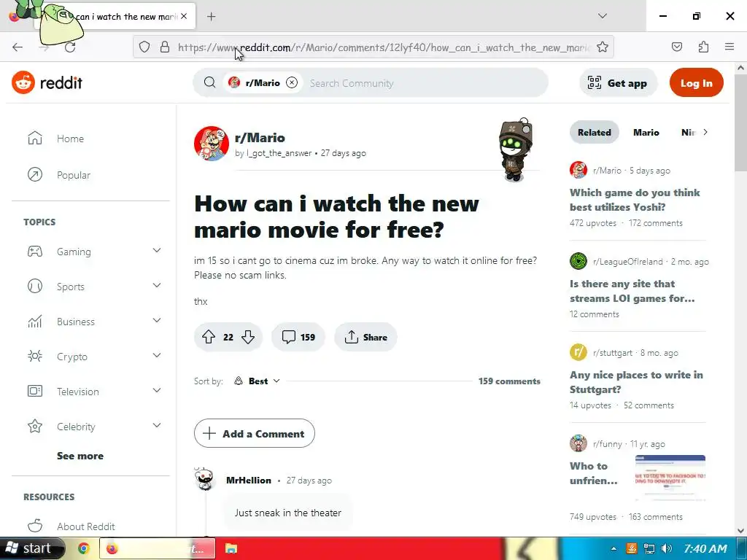Image resolution: width=747 pixels, height=560 pixels.
Task: Expand the Crypto topic
Action: (x=157, y=356)
